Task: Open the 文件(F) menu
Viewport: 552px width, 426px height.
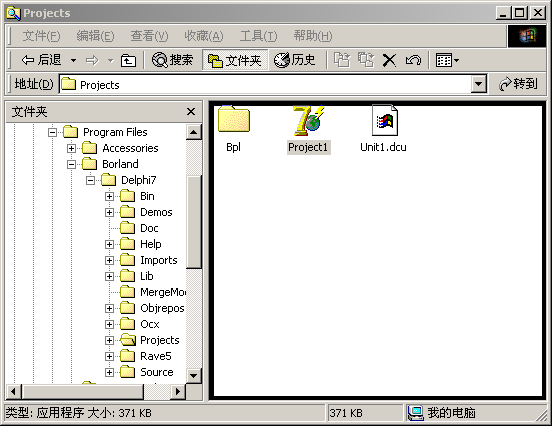Action: [42, 36]
